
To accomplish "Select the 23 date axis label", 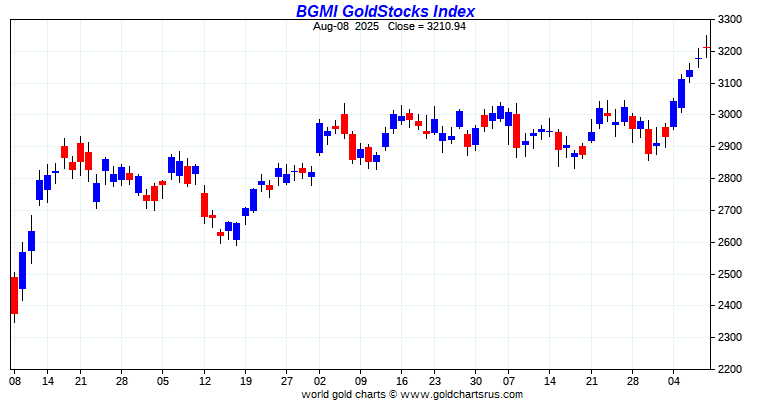I will (435, 382).
